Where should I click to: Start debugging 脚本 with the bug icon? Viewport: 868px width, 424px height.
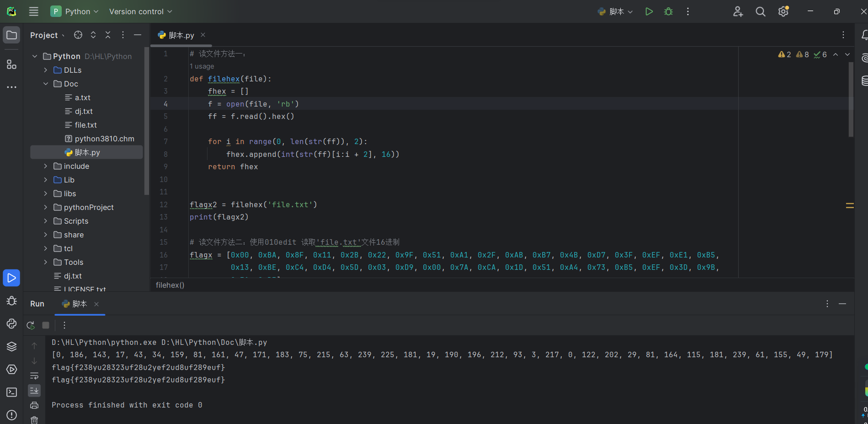pos(668,11)
